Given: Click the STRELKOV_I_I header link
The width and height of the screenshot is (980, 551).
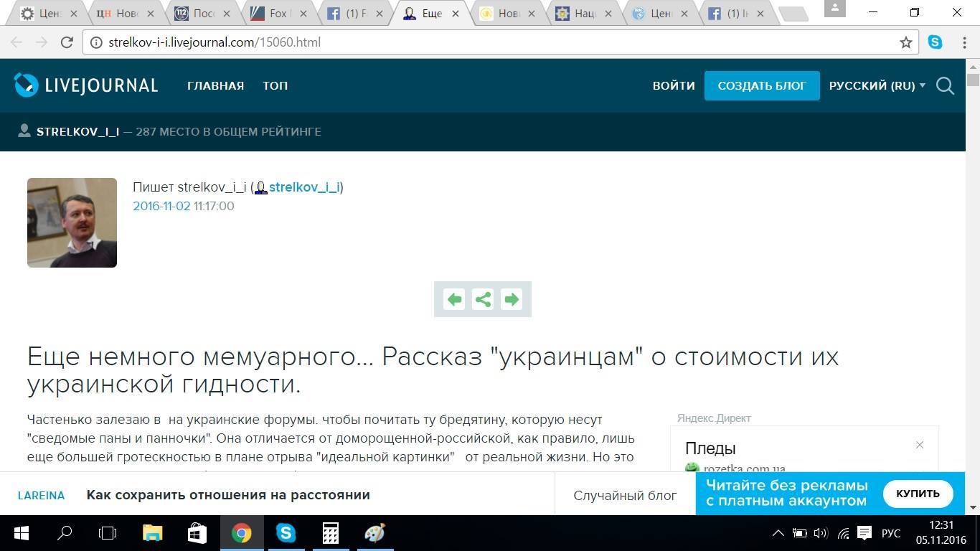Looking at the screenshot, I should [77, 131].
